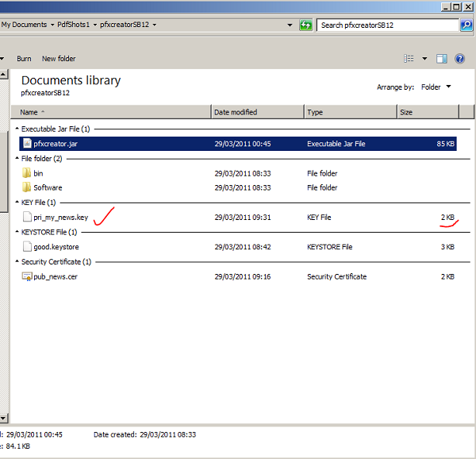Viewport: 476px width, 459px height.
Task: Open the Arrange by Folder dropdown
Action: (436, 87)
